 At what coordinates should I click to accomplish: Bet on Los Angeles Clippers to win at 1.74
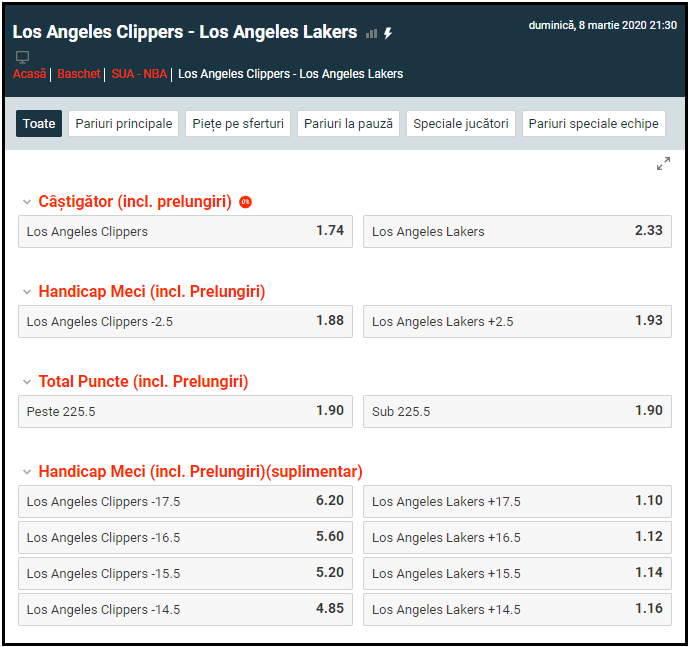point(185,231)
